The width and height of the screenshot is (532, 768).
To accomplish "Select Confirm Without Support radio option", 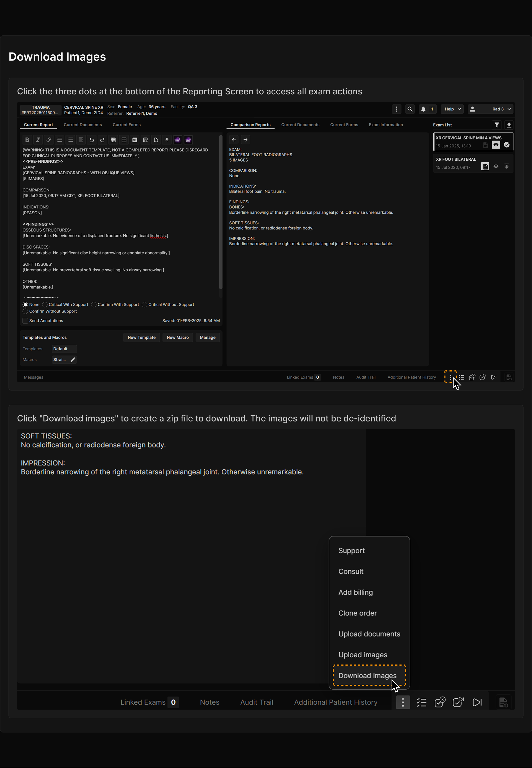I will pyautogui.click(x=25, y=311).
